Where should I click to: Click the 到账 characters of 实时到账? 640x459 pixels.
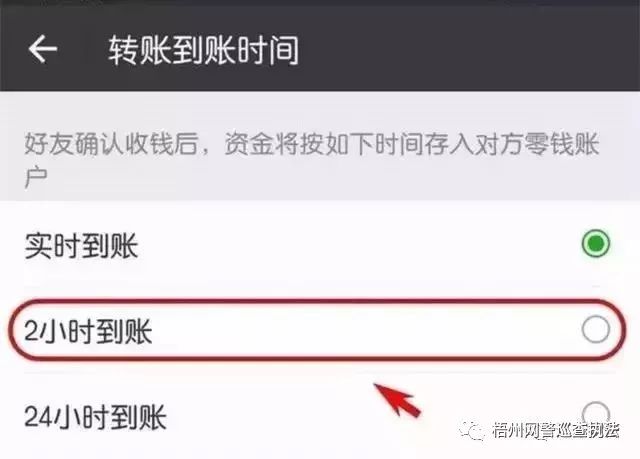(x=110, y=246)
